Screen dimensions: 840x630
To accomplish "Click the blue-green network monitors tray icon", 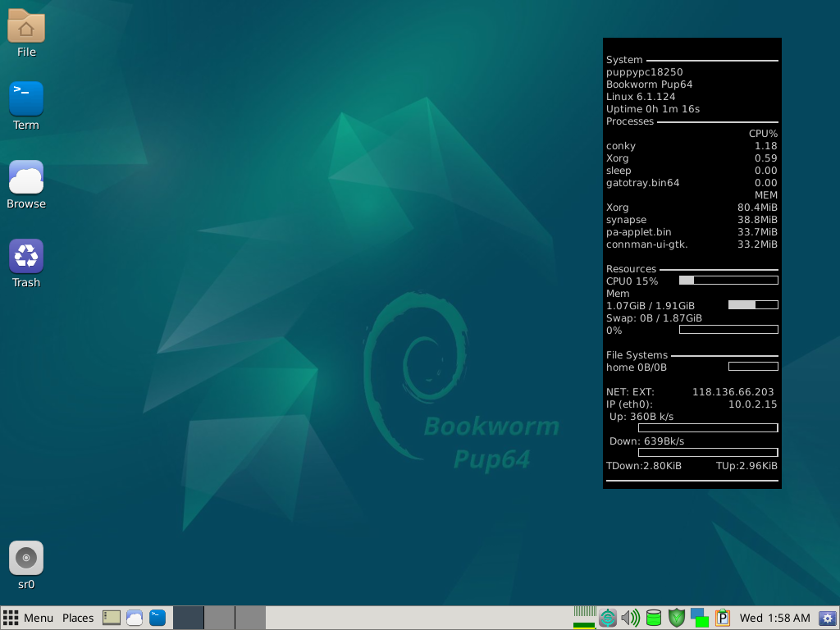I will (x=700, y=618).
